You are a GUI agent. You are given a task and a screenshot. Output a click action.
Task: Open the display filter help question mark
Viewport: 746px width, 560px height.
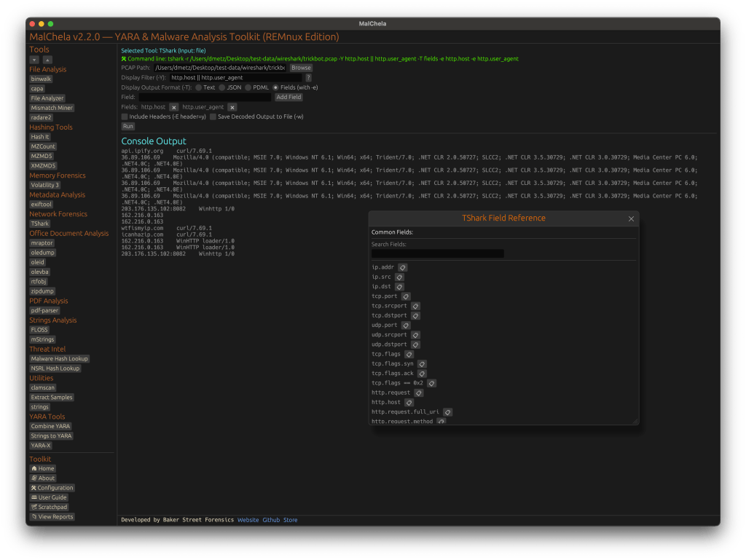point(308,77)
